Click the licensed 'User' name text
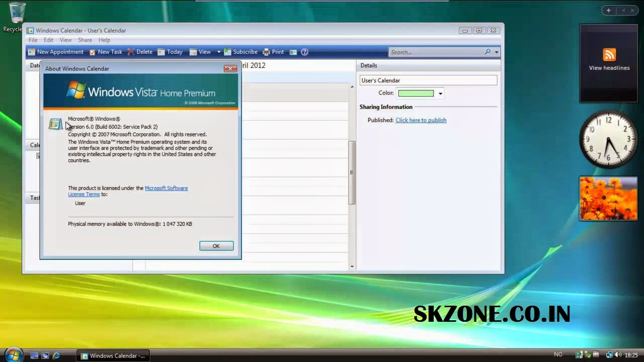Viewport: 644px width, 362px height. (x=80, y=203)
